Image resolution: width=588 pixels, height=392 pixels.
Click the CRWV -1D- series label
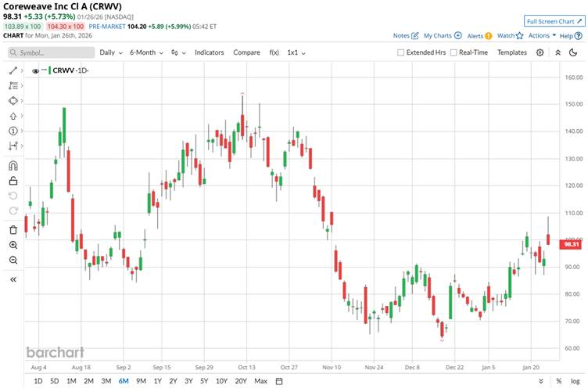point(70,70)
